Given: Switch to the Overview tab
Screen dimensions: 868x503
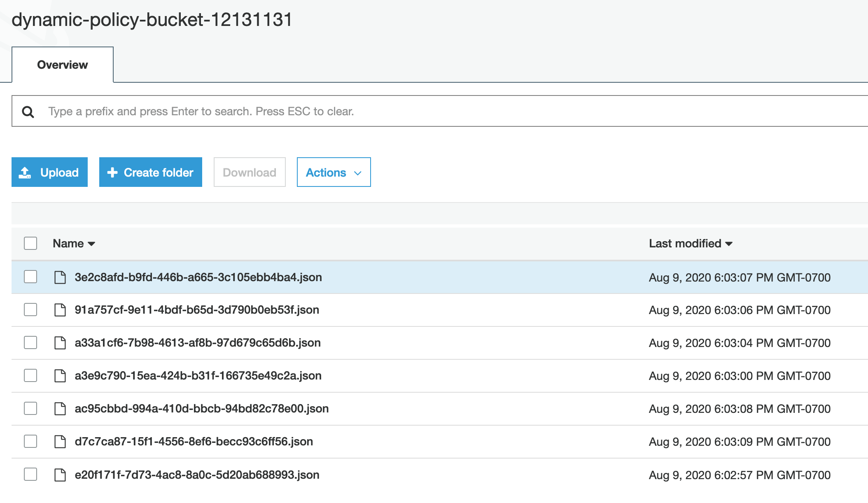Looking at the screenshot, I should (62, 65).
